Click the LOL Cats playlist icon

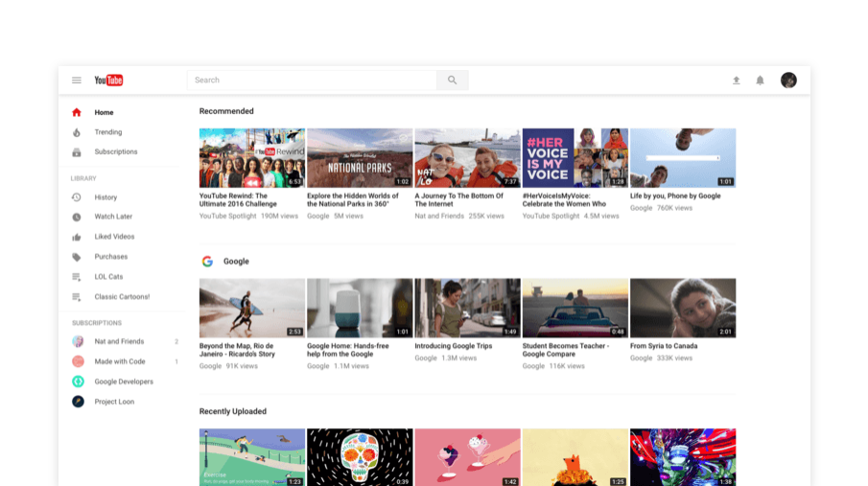(77, 277)
